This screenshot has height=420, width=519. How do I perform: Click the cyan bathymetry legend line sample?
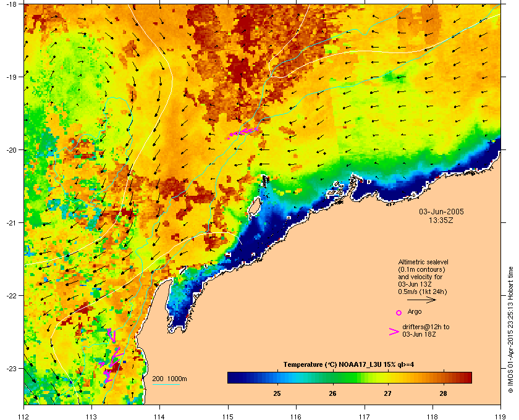click(166, 384)
